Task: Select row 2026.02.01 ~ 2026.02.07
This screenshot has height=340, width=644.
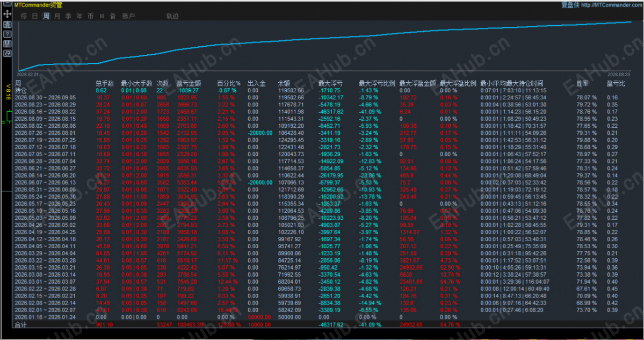Action: [x=45, y=310]
